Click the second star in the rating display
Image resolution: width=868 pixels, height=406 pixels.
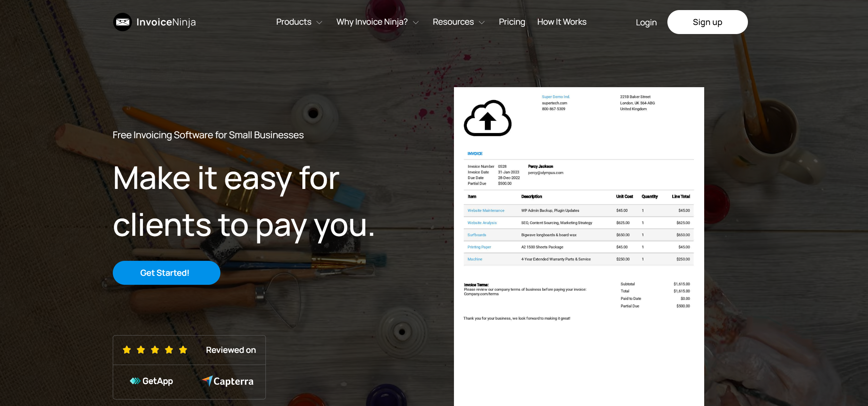[141, 350]
